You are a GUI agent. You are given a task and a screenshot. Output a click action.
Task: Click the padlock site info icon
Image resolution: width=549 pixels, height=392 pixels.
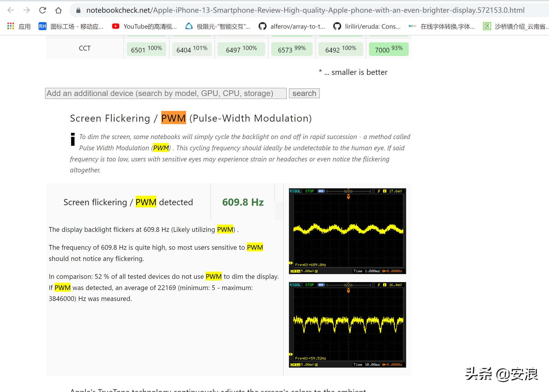click(78, 10)
